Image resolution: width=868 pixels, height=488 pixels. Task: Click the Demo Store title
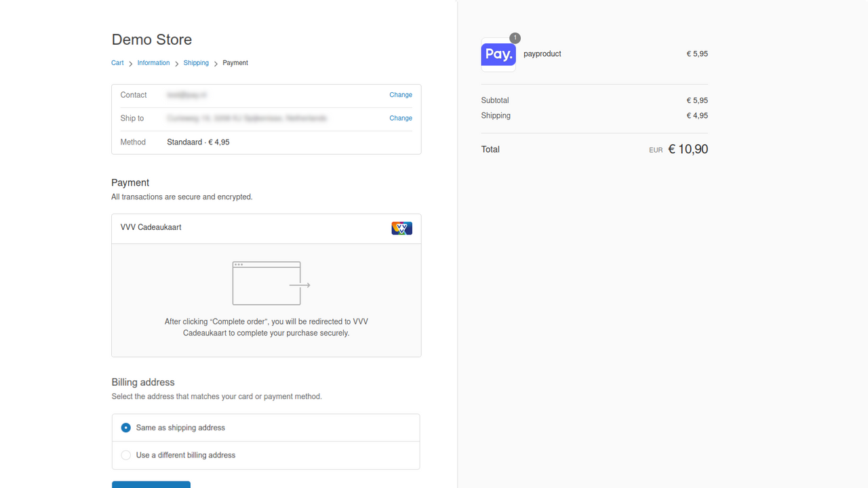(152, 39)
